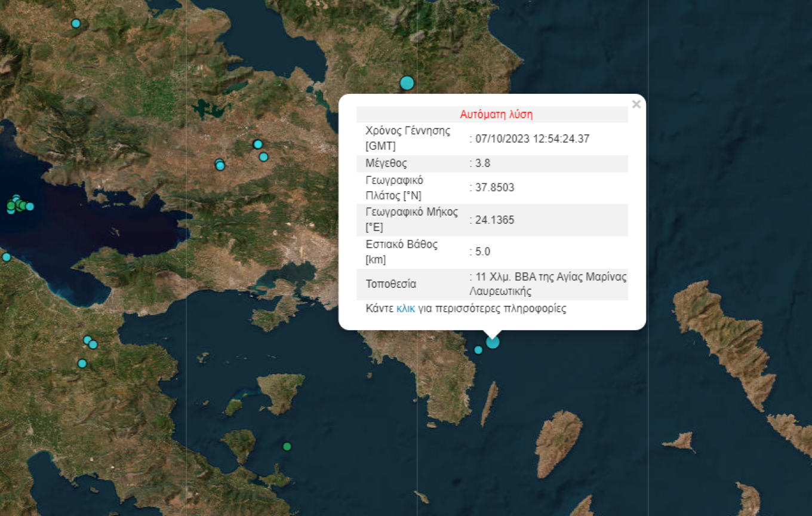Select the overlapping double cyan marker west of Athens

point(220,165)
